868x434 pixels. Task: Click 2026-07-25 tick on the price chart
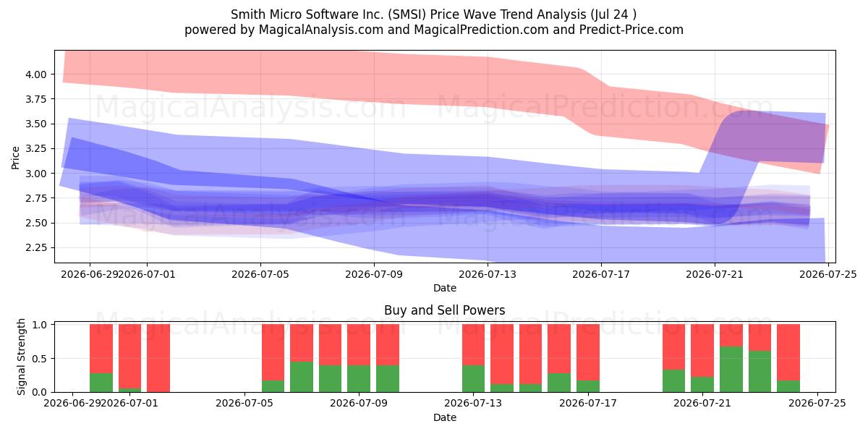point(828,274)
